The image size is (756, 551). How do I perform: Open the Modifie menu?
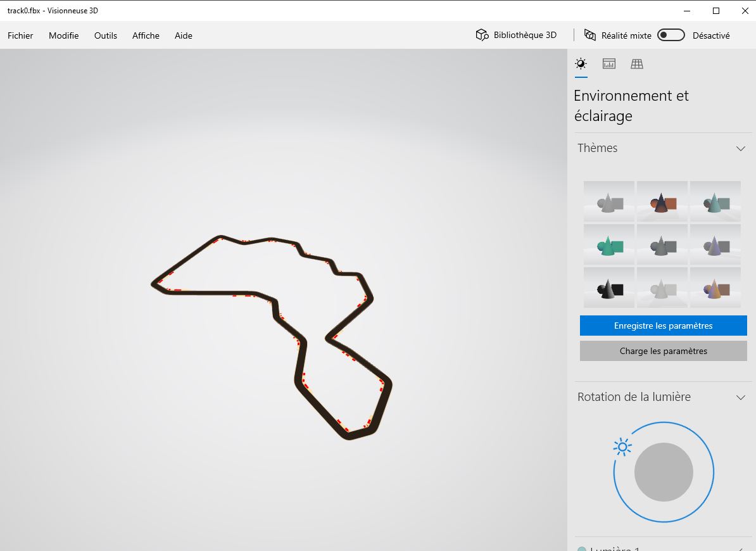(64, 35)
